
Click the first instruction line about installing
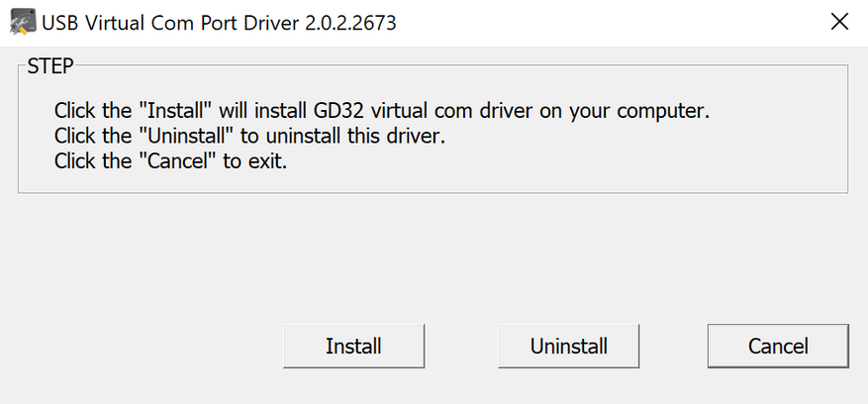pos(381,109)
